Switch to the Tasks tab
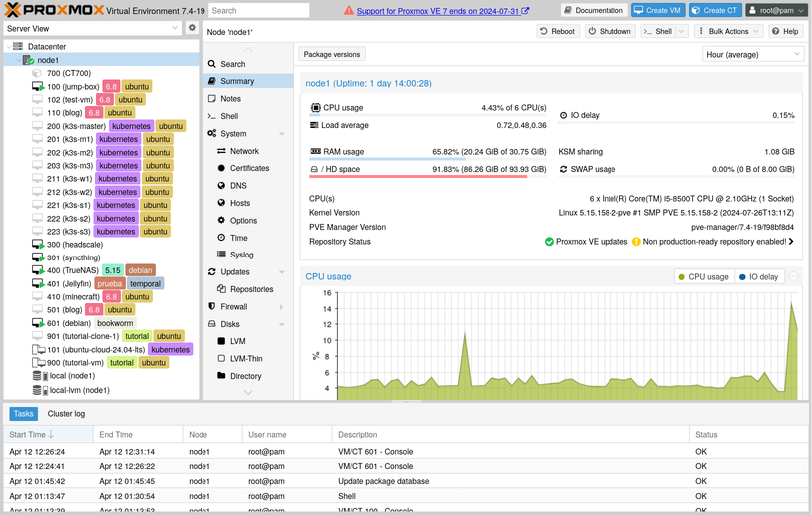This screenshot has height=515, width=812. (x=23, y=413)
